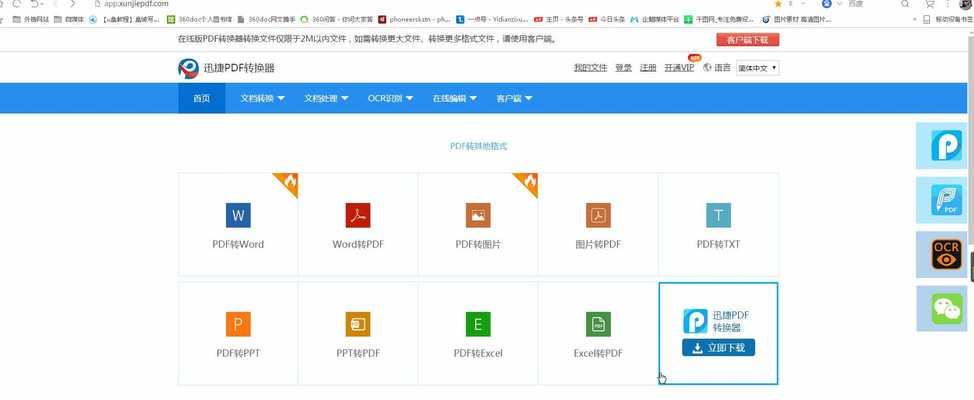Open the 360doc网文摘手 bookmark
Image resolution: width=974 pixels, height=400 pixels.
point(267,19)
